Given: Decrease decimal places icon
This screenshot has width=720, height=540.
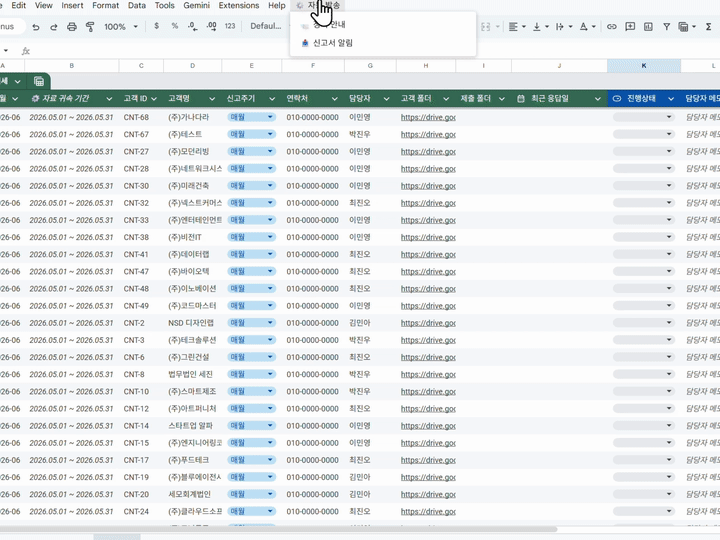Looking at the screenshot, I should coord(193,26).
